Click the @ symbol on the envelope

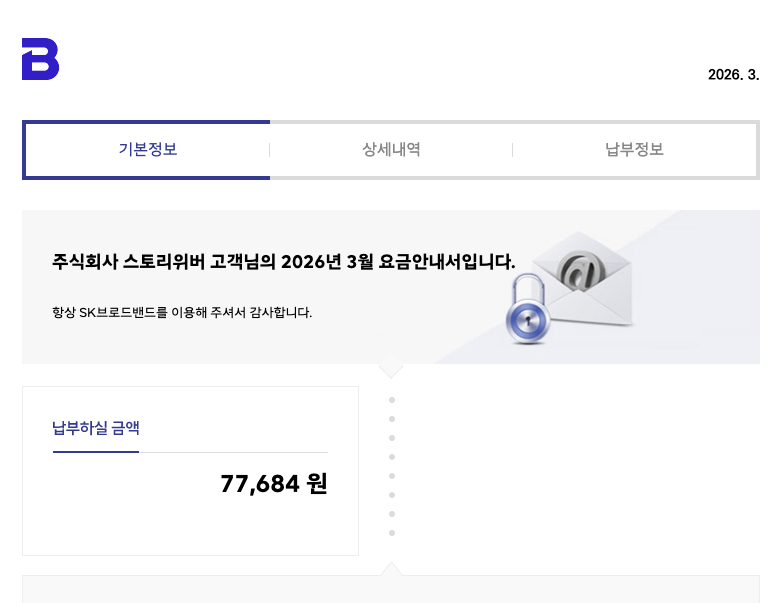coord(578,272)
